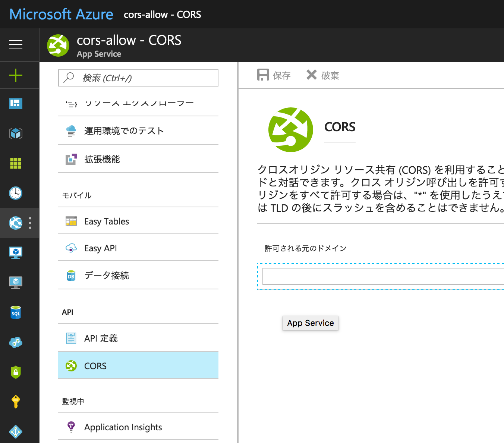Viewport: 504px width, 443px height.
Task: Click the CORS heading in the content pane
Action: pyautogui.click(x=340, y=127)
